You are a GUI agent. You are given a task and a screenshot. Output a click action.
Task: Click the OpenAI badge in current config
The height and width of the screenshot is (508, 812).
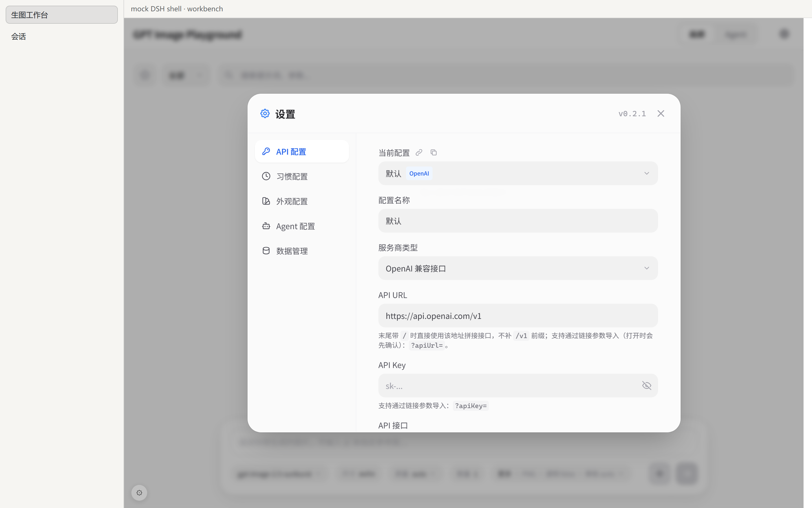[419, 173]
